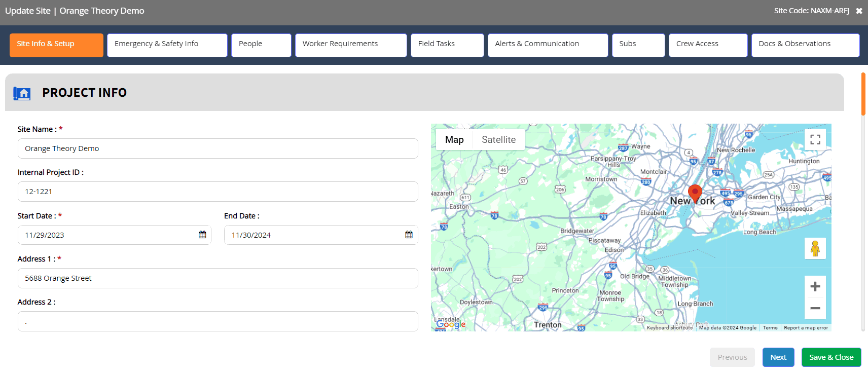Click the Doylestown map label

[x=476, y=302]
